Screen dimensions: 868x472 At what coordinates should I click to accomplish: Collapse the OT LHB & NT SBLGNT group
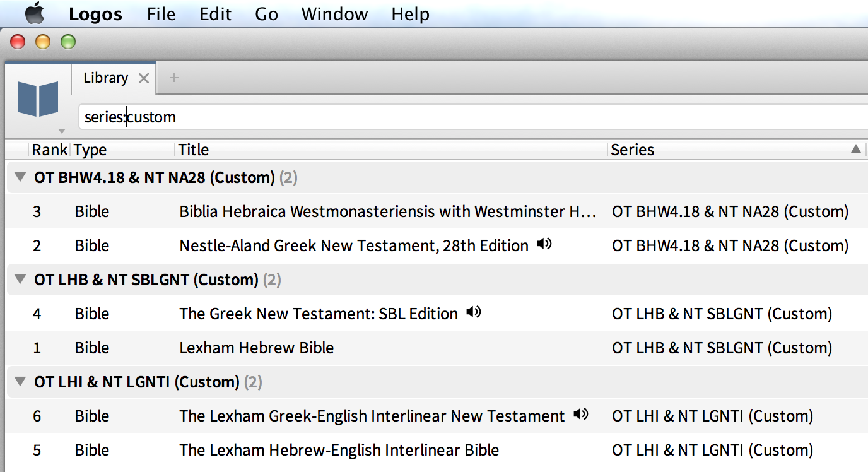tap(20, 280)
